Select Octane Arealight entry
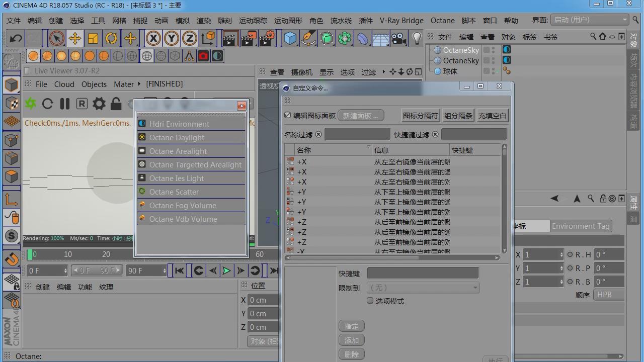 (x=191, y=151)
